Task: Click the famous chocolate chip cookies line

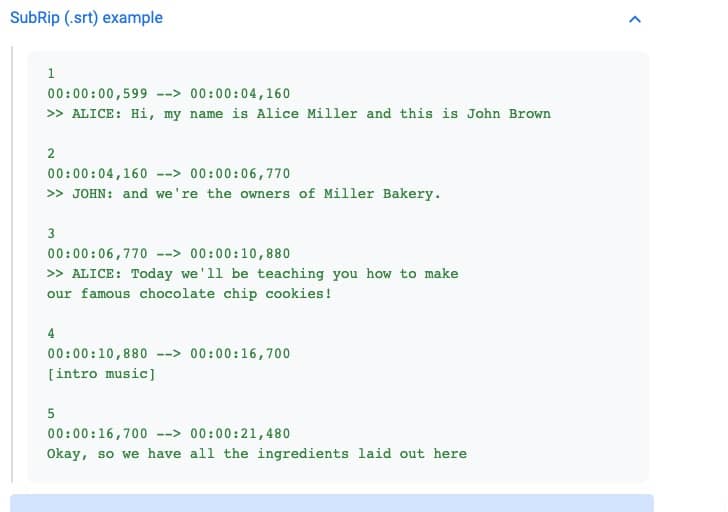Action: pos(189,294)
